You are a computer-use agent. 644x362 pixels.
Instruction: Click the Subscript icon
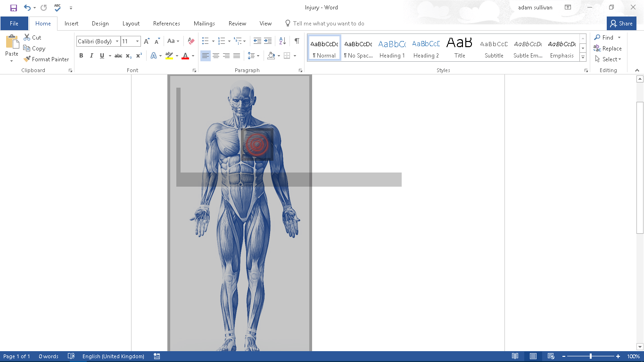pos(128,56)
